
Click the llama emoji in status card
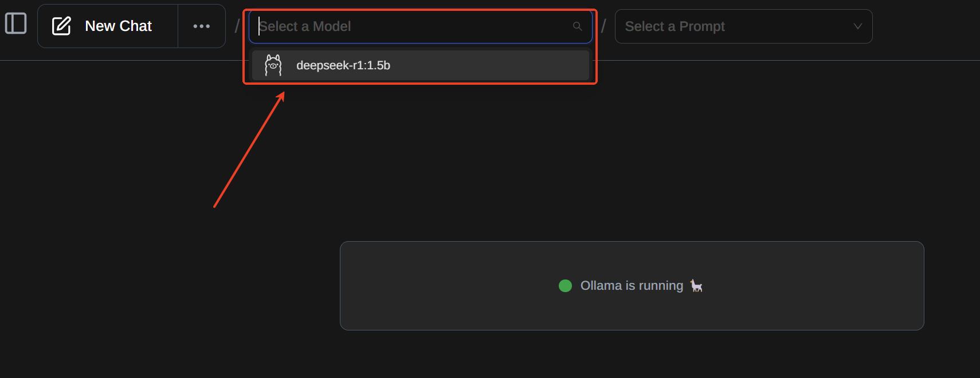[x=696, y=286]
